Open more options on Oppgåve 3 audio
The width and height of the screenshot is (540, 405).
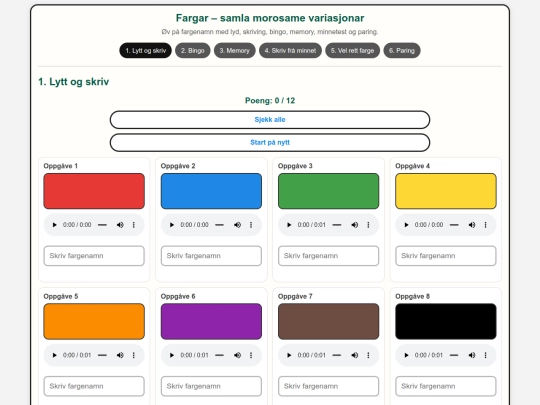368,225
